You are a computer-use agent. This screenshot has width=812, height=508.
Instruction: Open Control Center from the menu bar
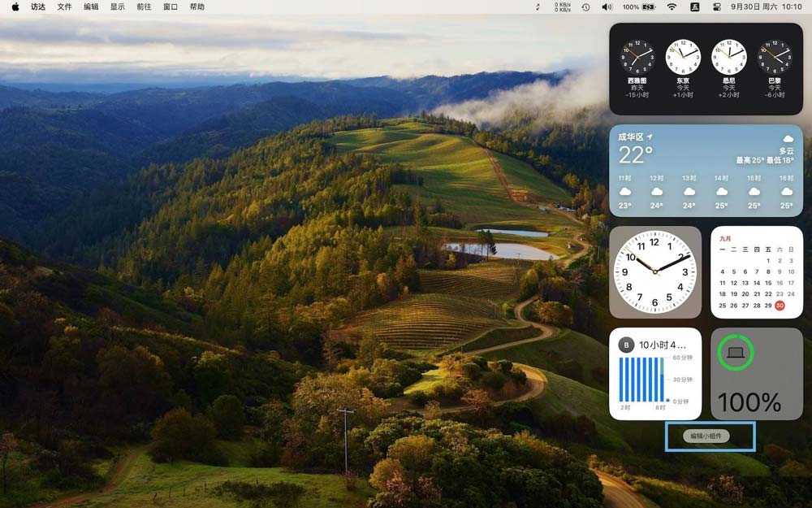[x=717, y=7]
